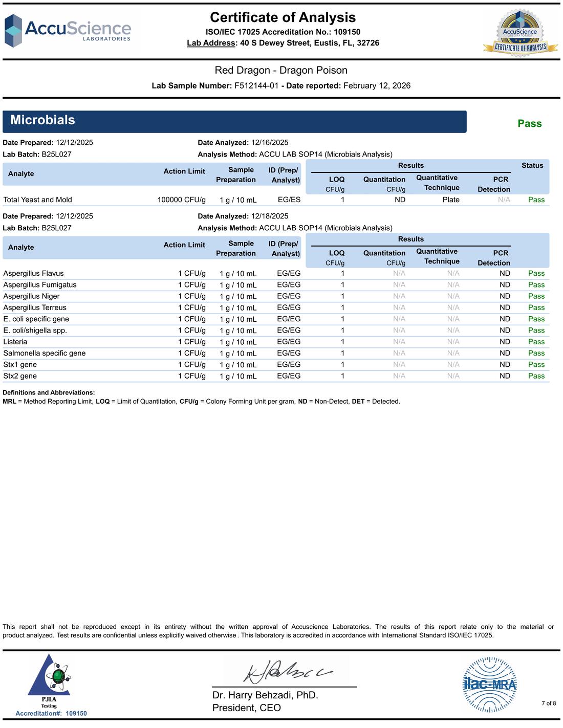Click the AccuScience Laboratories logo
The height and width of the screenshot is (728, 563).
[68, 31]
